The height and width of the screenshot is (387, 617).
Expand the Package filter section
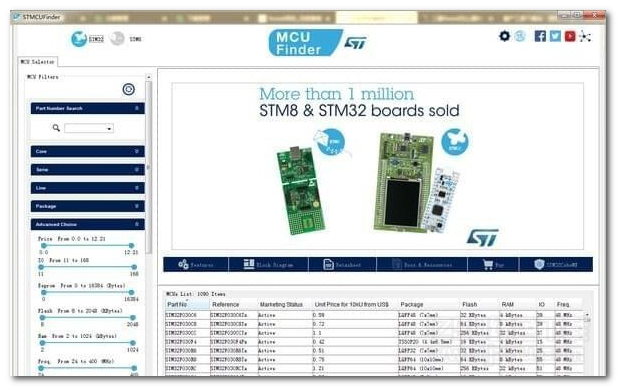tap(87, 206)
